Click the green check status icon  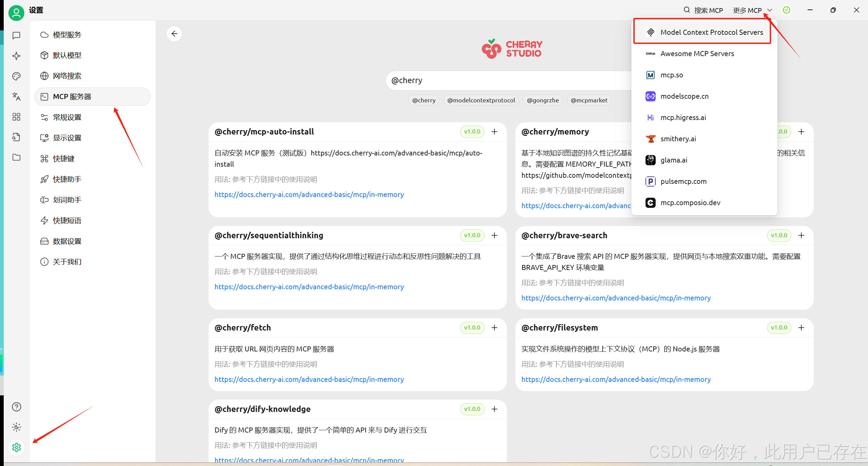pos(786,10)
